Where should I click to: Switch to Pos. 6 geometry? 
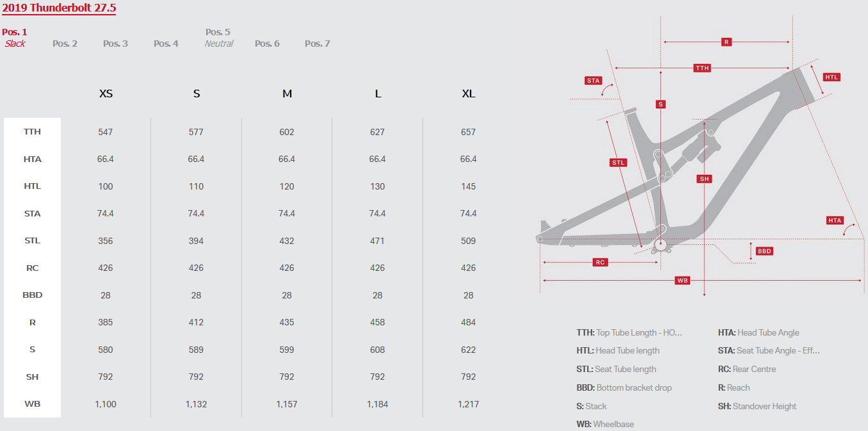267,44
